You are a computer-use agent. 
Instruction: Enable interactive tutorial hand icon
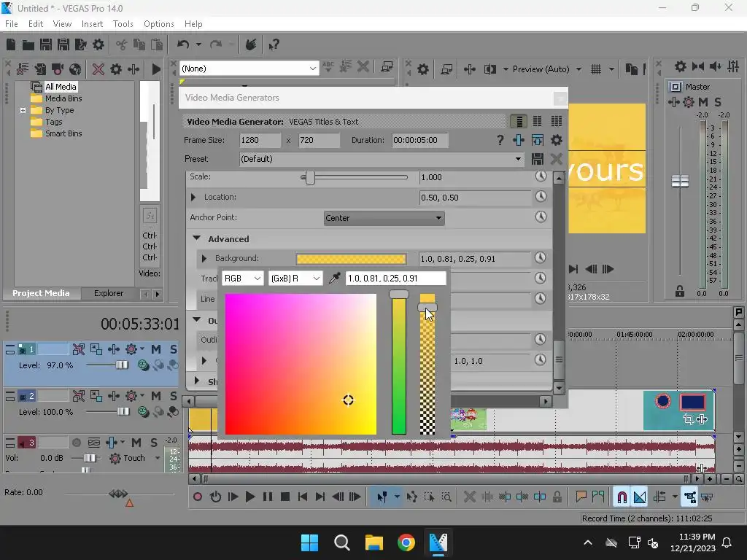pyautogui.click(x=251, y=44)
